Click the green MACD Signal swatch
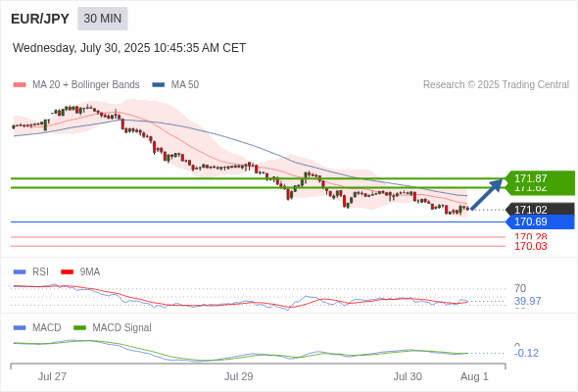578x392 pixels. pos(79,328)
